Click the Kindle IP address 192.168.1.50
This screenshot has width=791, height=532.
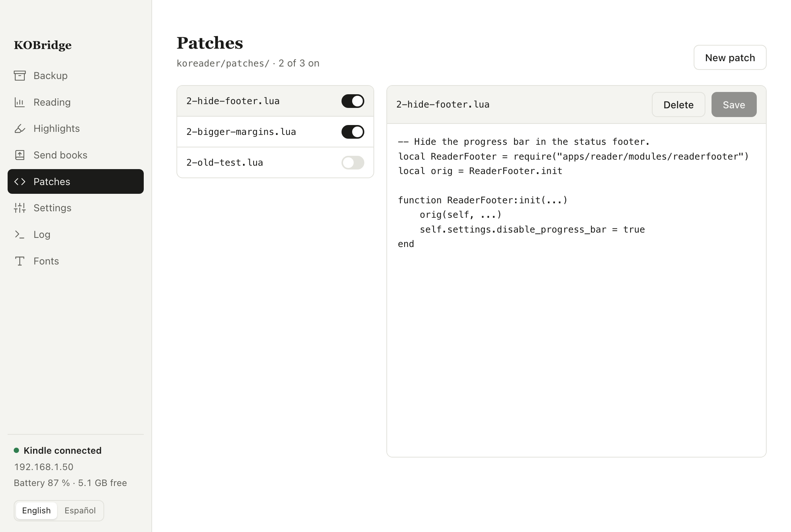pos(44,467)
